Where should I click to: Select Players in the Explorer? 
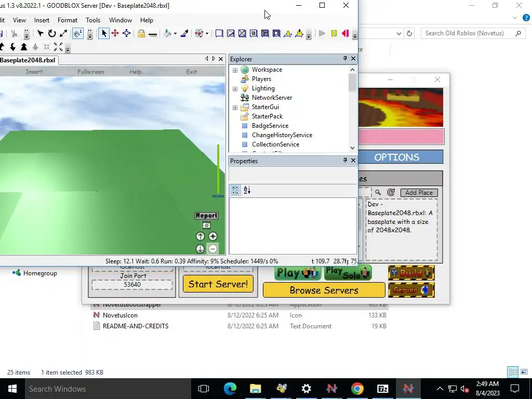pos(261,79)
